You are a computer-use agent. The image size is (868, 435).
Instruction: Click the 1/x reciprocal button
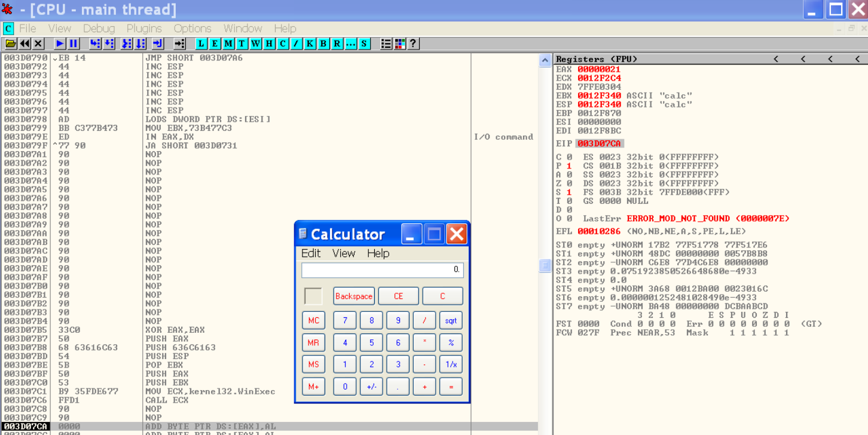point(451,364)
